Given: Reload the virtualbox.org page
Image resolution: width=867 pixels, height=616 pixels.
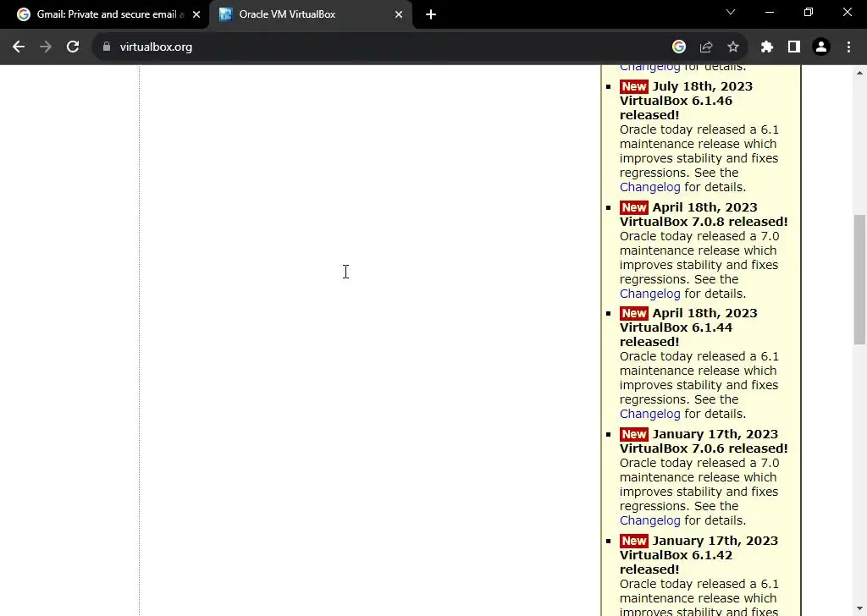Looking at the screenshot, I should (73, 47).
